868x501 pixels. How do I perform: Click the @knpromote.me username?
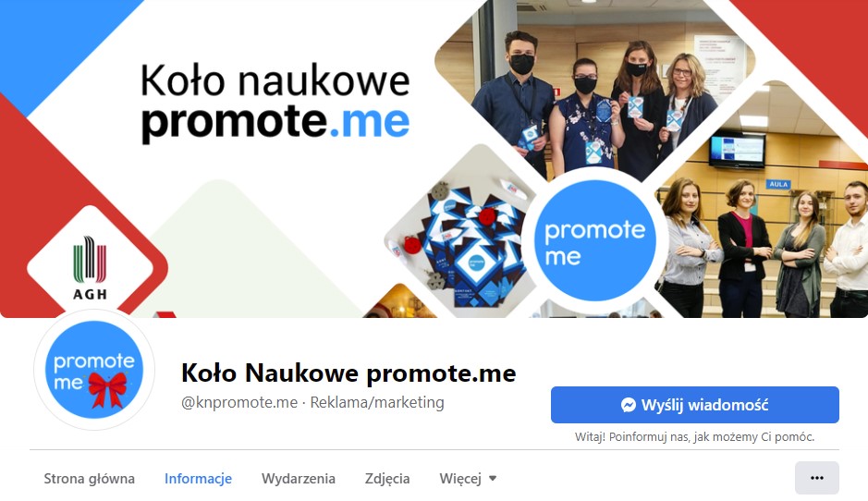(239, 402)
